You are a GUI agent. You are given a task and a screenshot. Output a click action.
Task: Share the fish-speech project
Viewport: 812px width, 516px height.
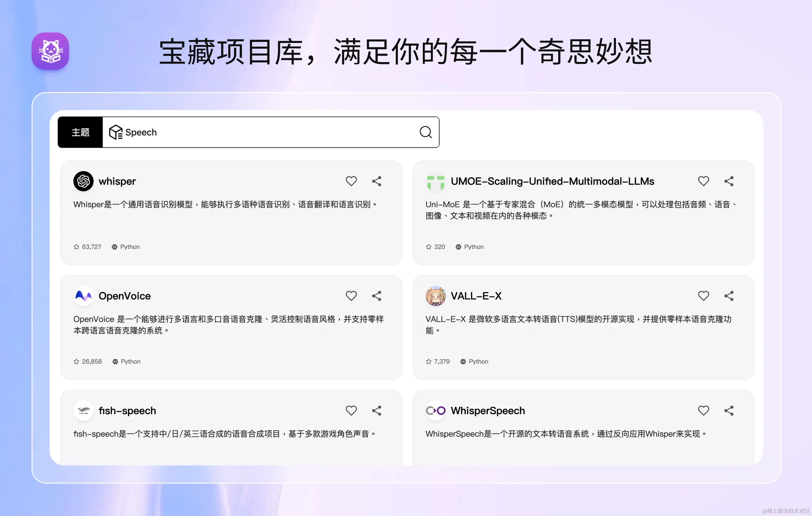click(377, 410)
